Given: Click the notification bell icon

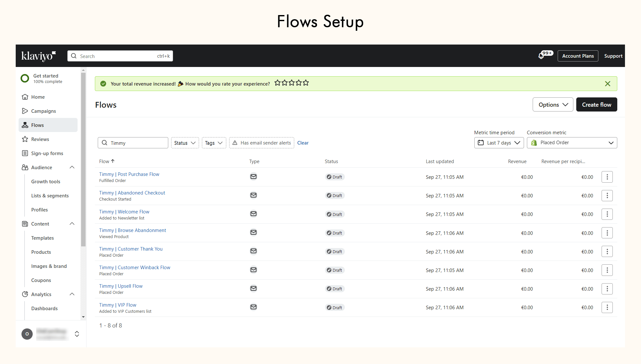Looking at the screenshot, I should 541,56.
